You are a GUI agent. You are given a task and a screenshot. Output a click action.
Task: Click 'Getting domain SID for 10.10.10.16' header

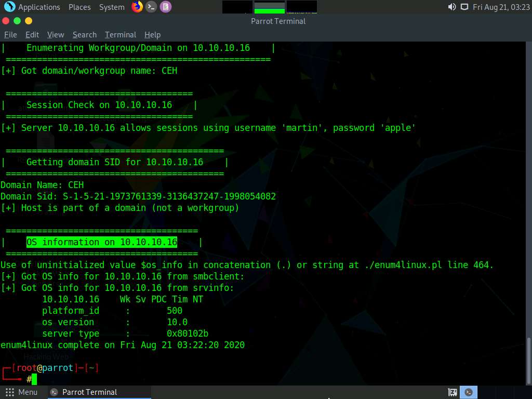click(115, 162)
